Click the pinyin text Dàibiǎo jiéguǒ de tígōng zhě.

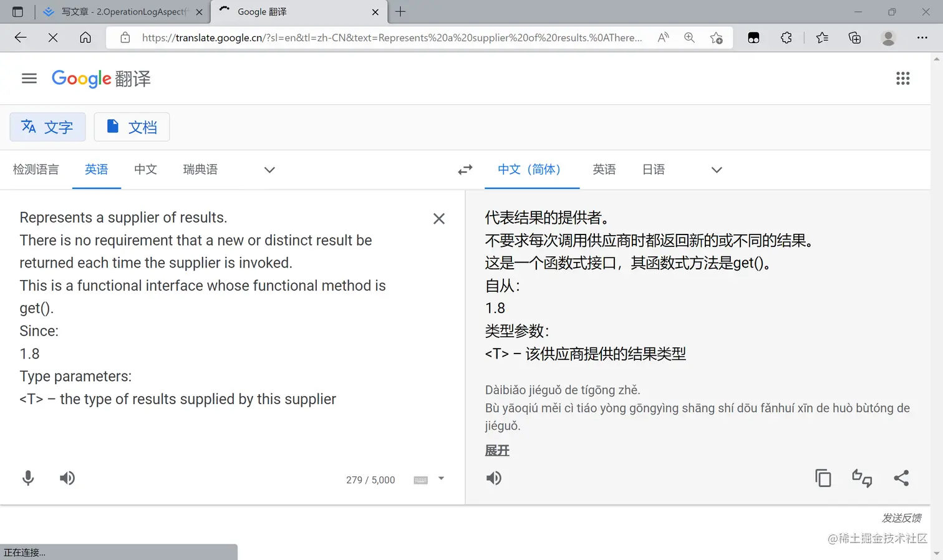coord(563,390)
